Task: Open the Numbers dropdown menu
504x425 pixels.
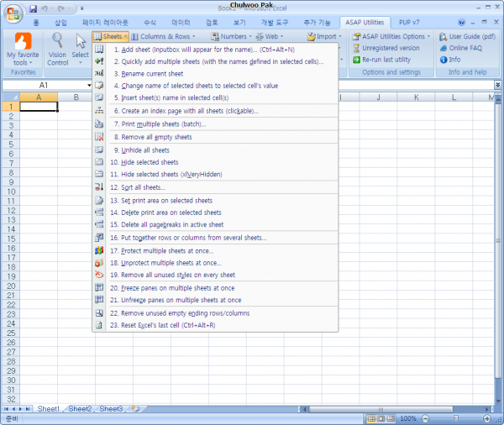Action: click(x=231, y=36)
